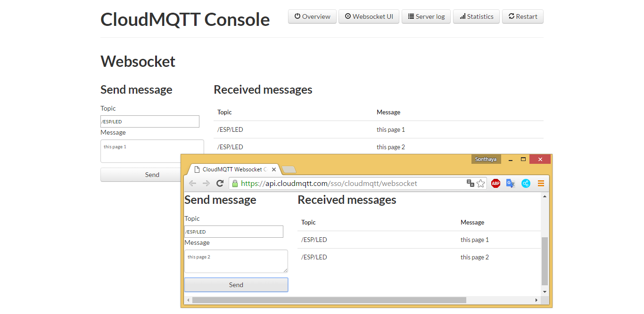The width and height of the screenshot is (644, 314).
Task: Click the cyan share extension icon
Action: [x=526, y=184]
